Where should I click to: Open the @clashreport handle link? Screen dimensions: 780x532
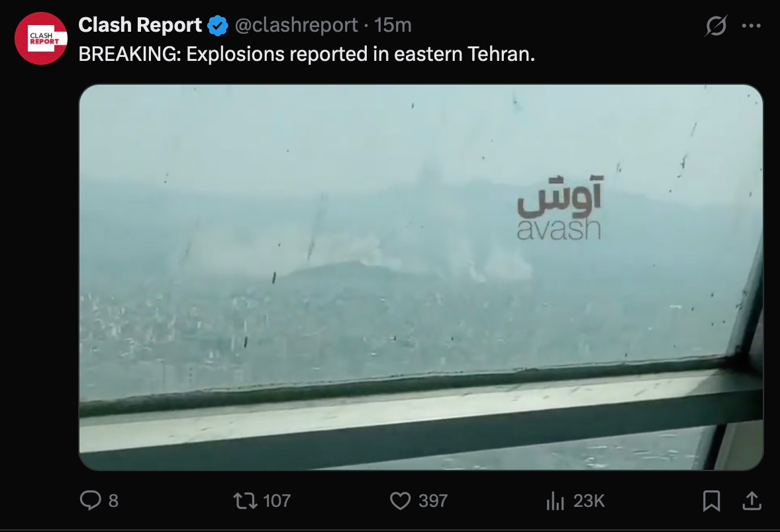click(296, 25)
